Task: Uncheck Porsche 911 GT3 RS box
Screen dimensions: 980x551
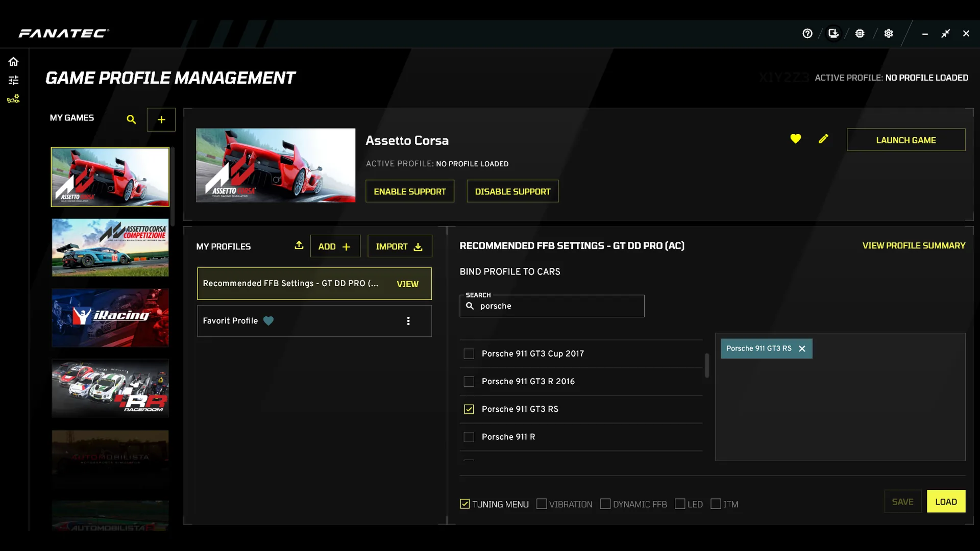Action: point(469,409)
